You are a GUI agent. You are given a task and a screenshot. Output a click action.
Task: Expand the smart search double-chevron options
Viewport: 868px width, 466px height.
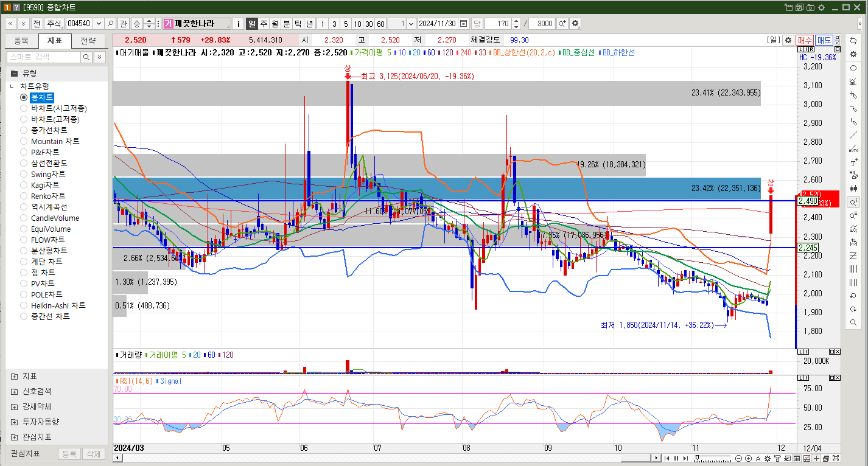click(x=99, y=57)
